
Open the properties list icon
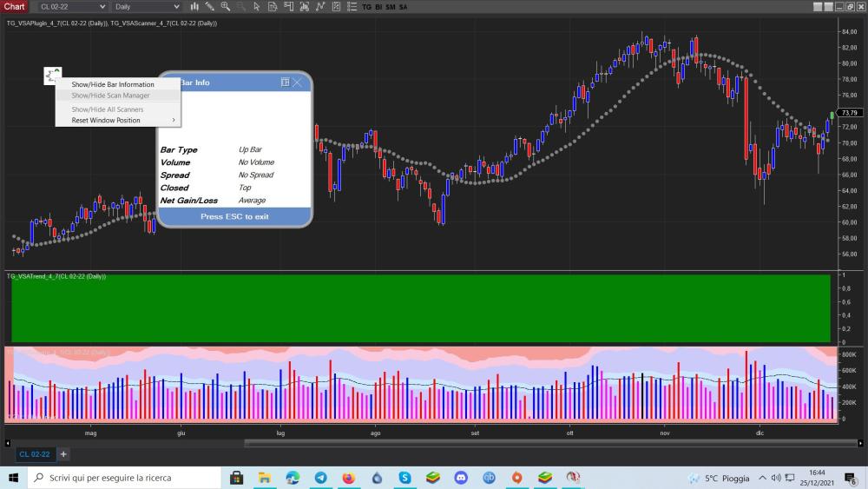click(352, 7)
